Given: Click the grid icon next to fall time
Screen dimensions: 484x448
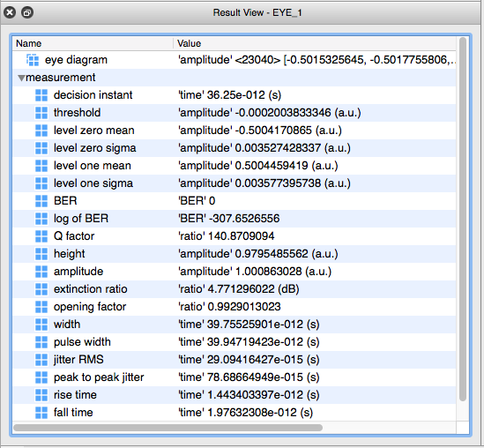Looking at the screenshot, I should point(41,413).
